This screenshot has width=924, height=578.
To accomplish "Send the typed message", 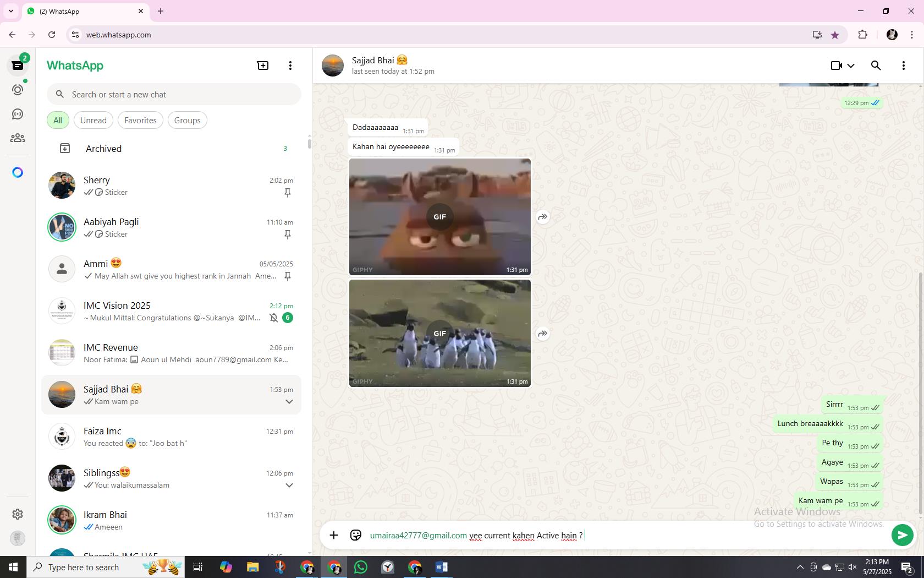I will 902,535.
